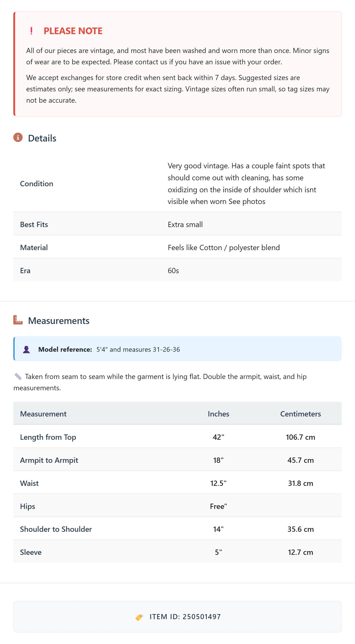Click the ruler icon beside Measurements

click(18, 320)
